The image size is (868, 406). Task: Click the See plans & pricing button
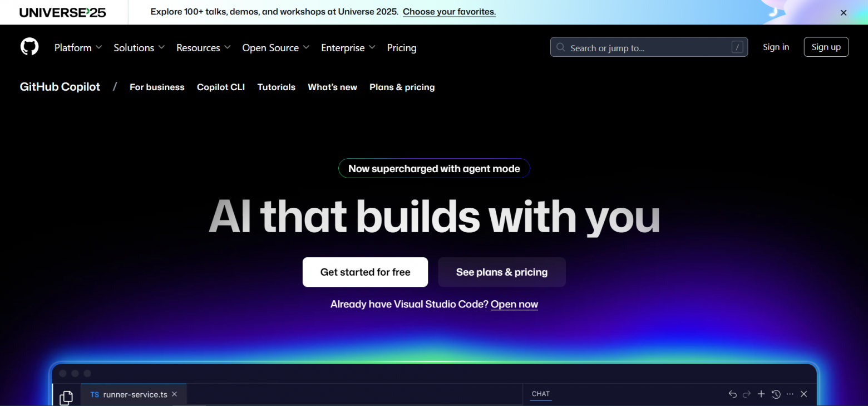pos(502,272)
